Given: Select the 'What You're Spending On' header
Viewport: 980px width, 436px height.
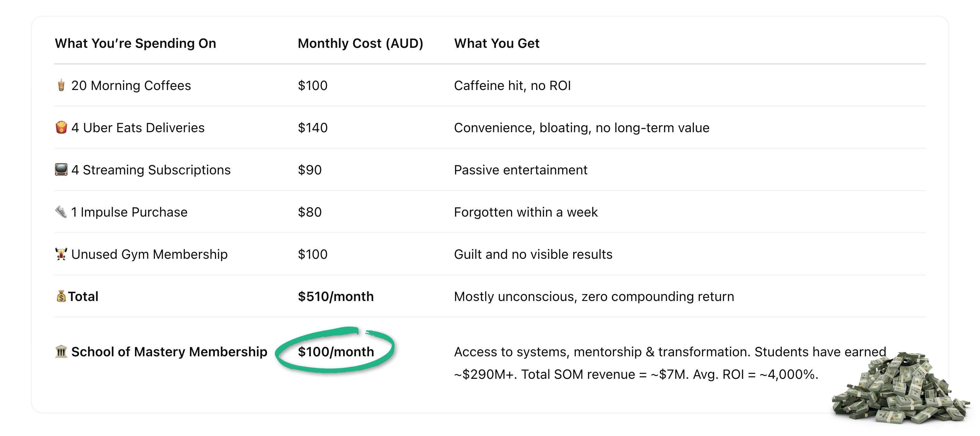Looking at the screenshot, I should 136,43.
